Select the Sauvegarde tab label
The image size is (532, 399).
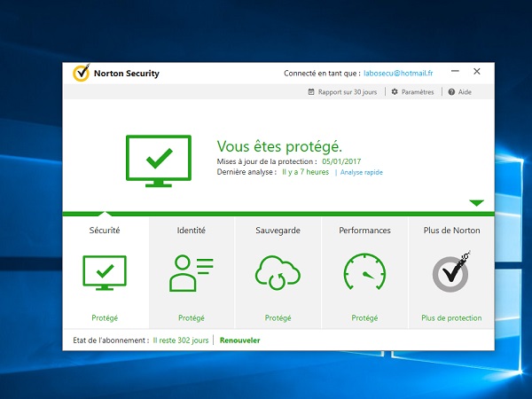point(278,231)
